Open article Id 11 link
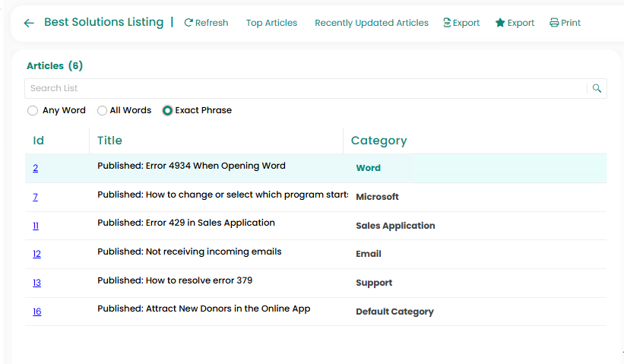624x364 pixels. (36, 226)
